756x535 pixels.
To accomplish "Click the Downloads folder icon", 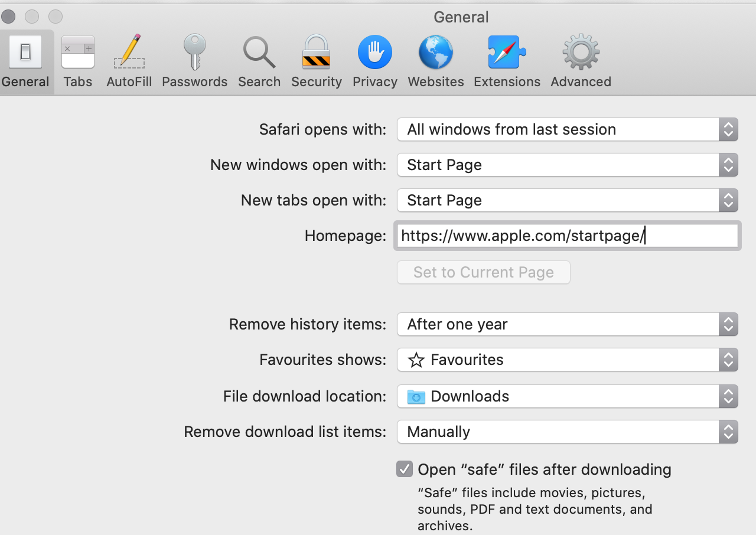I will click(x=416, y=396).
